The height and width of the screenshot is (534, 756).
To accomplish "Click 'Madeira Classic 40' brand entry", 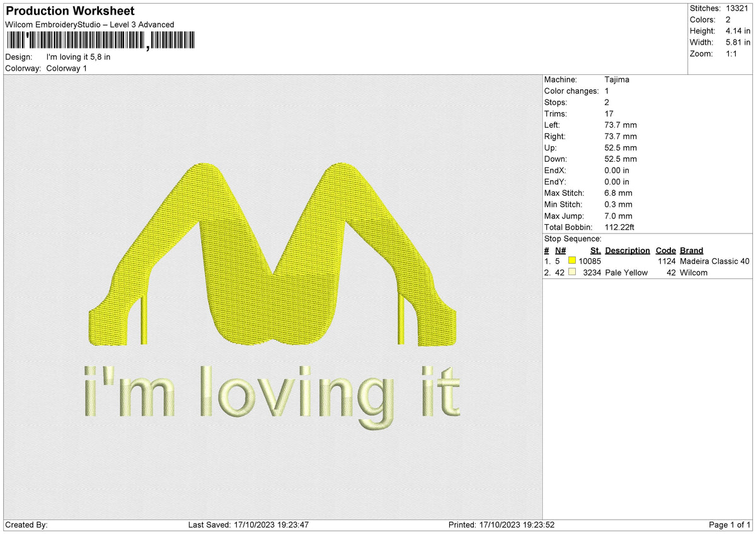I will point(715,261).
